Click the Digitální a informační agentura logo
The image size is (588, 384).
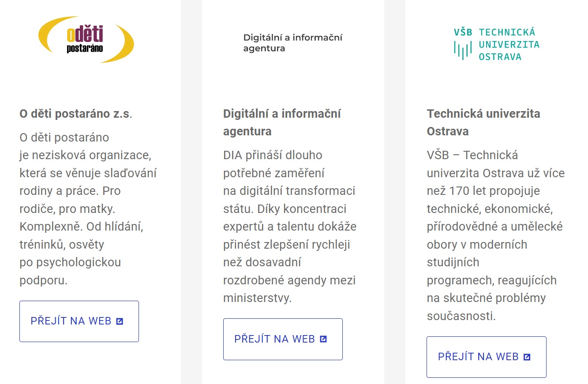292,43
